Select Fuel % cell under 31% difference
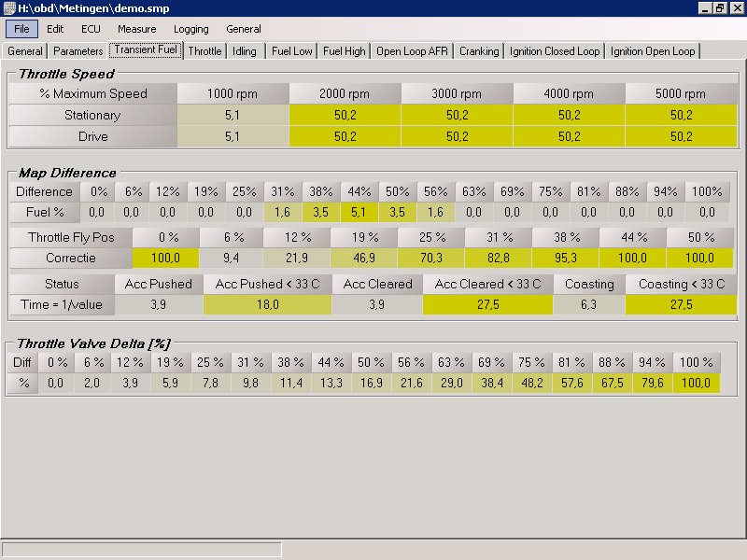The image size is (747, 560). (283, 212)
